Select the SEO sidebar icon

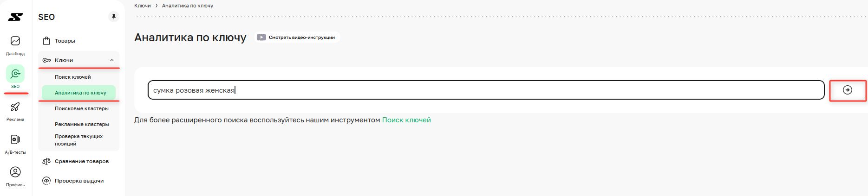coord(15,74)
